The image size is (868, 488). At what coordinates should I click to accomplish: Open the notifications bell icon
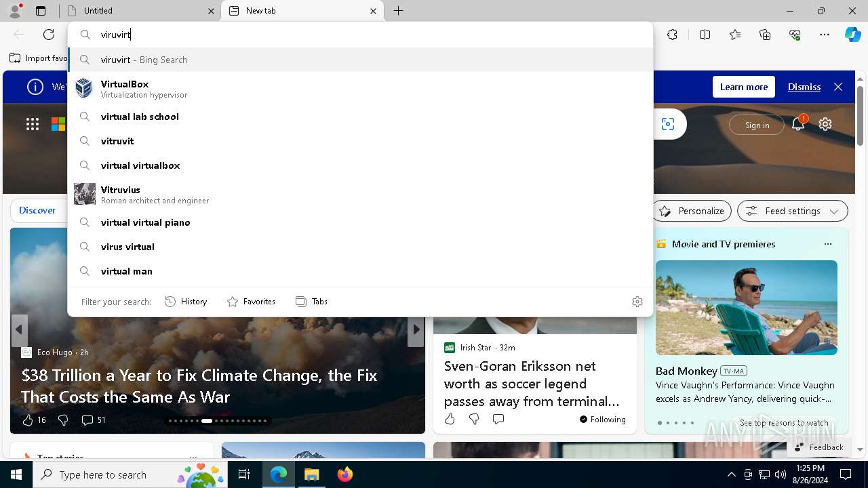(798, 124)
